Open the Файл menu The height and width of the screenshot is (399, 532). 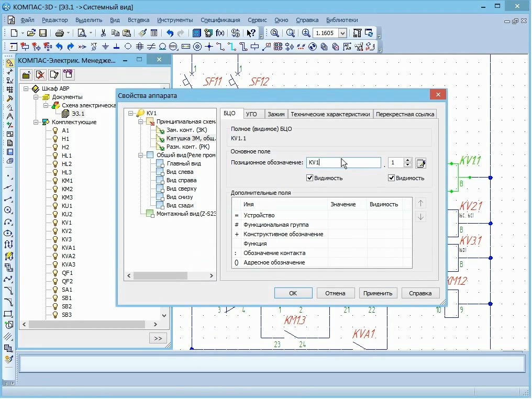[x=27, y=20]
